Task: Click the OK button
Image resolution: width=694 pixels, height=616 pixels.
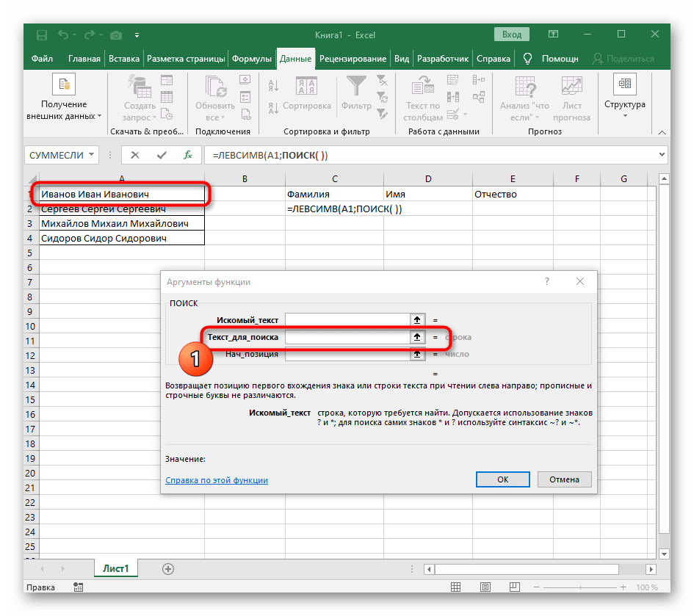Action: point(503,479)
